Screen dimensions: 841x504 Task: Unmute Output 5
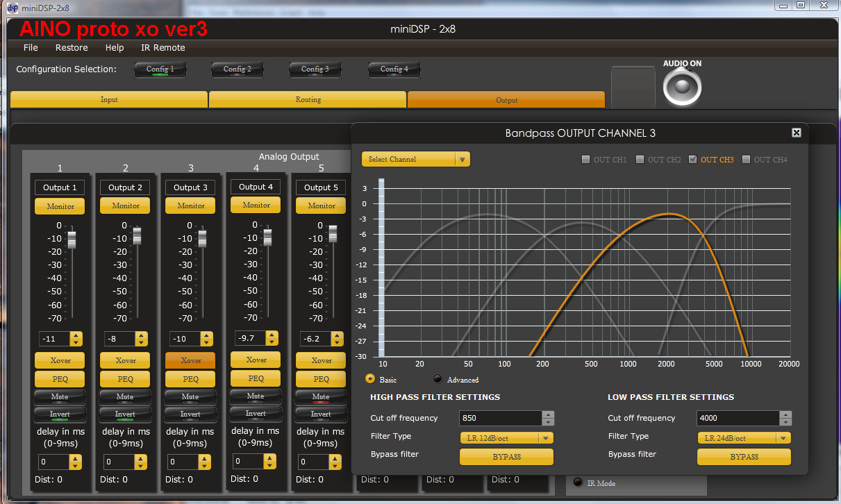click(x=321, y=397)
